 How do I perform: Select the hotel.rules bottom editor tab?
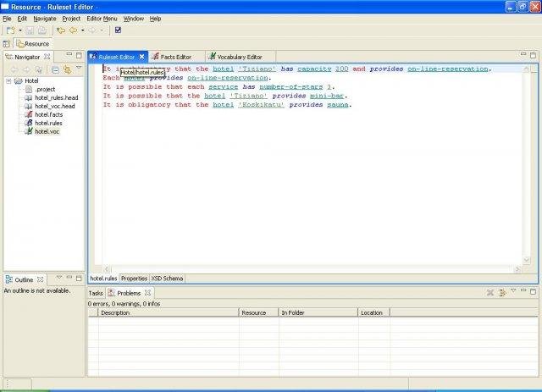point(103,279)
